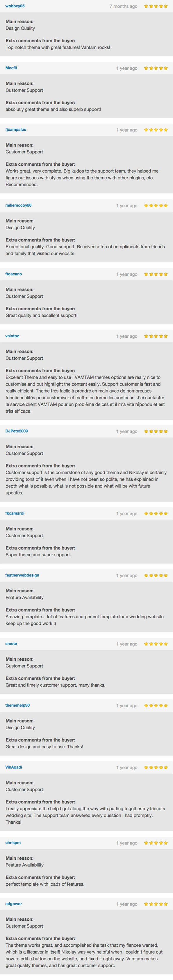Viewport: 173px width, 980px height.
Task: Open themehelp30 reviewer profile
Action: (17, 705)
